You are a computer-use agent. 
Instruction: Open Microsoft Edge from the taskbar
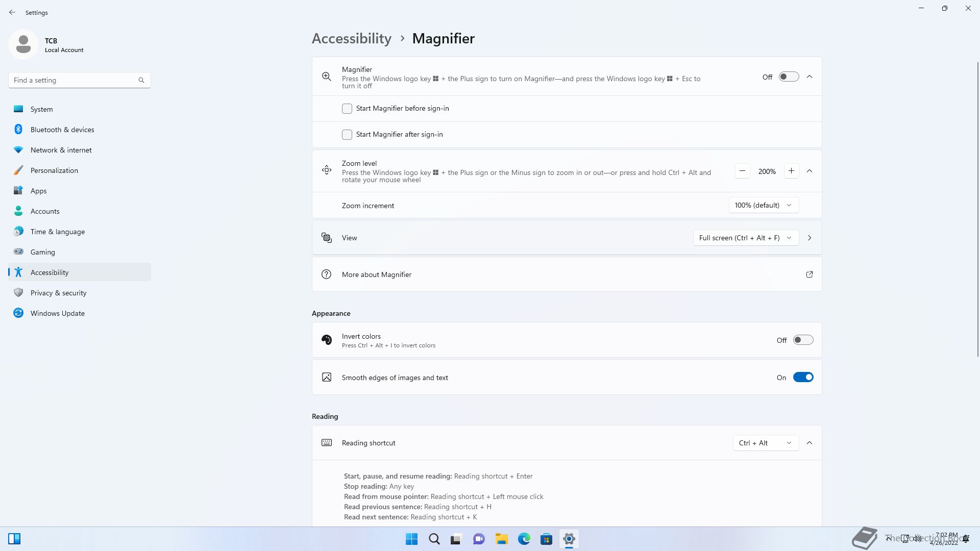(x=524, y=539)
